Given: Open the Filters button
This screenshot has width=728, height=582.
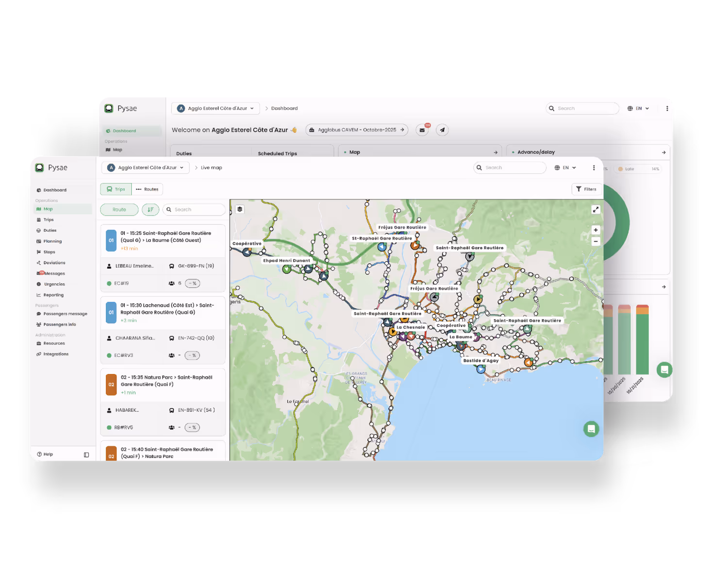Looking at the screenshot, I should 586,189.
